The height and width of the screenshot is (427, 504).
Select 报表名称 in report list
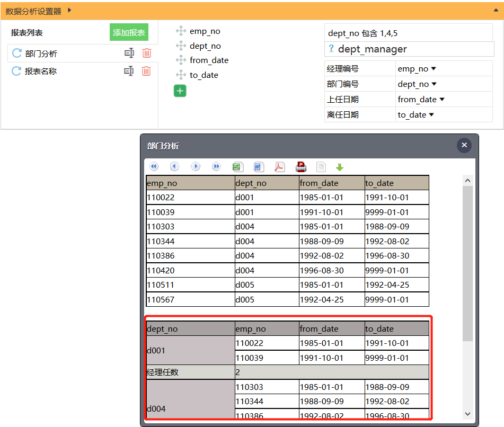[x=41, y=71]
